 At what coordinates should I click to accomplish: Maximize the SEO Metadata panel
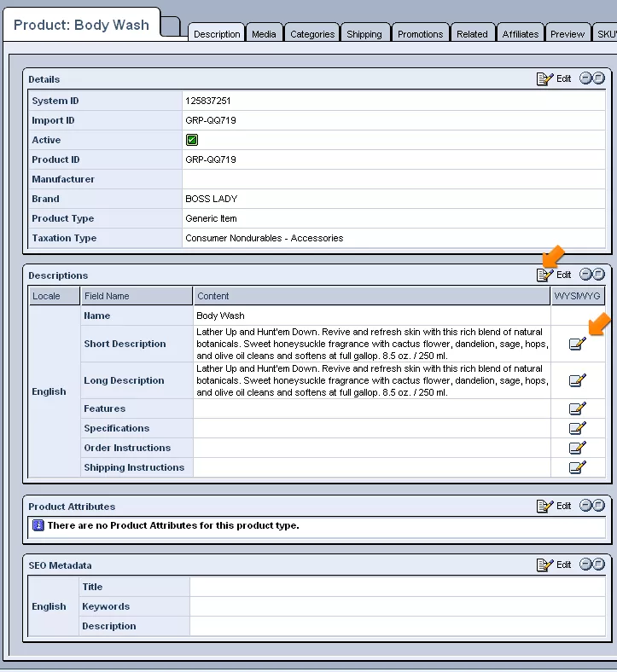coord(598,565)
